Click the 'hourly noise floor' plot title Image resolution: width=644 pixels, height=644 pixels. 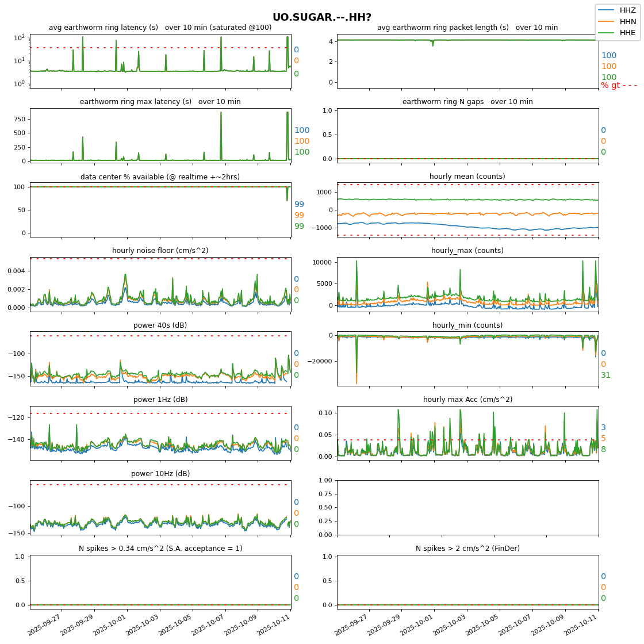click(160, 251)
